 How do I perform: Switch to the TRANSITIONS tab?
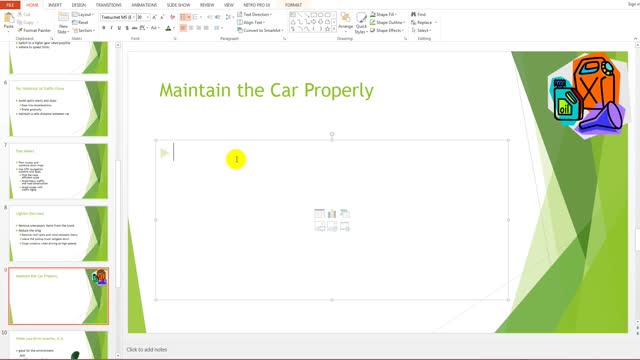point(109,5)
